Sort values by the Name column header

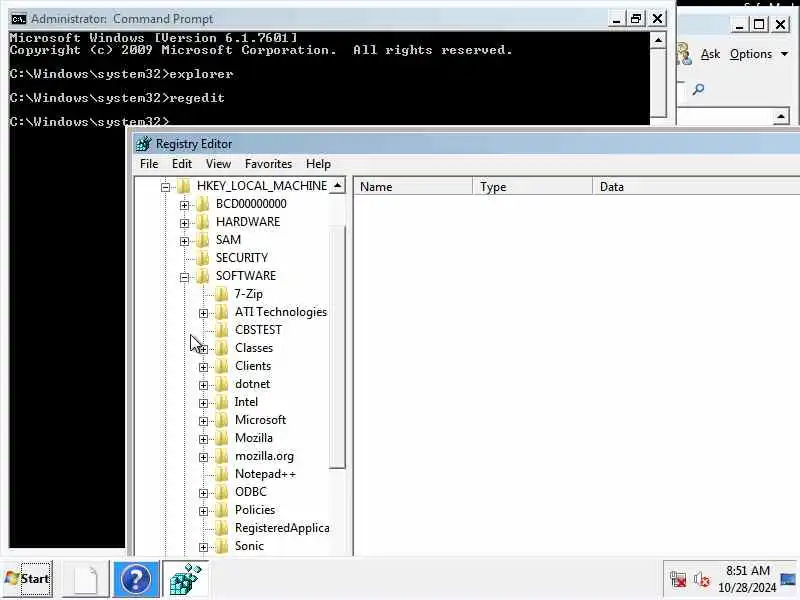(x=413, y=187)
